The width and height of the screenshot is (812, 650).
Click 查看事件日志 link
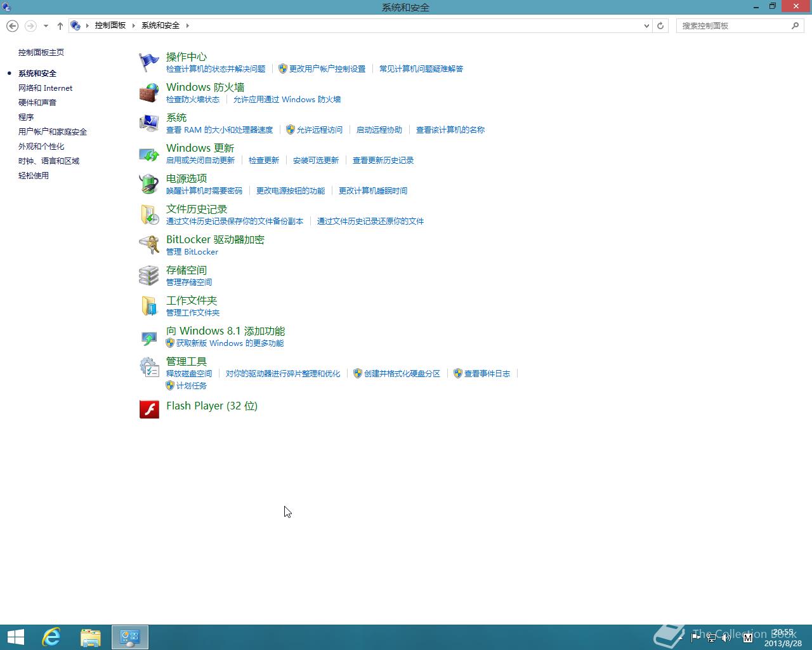487,373
